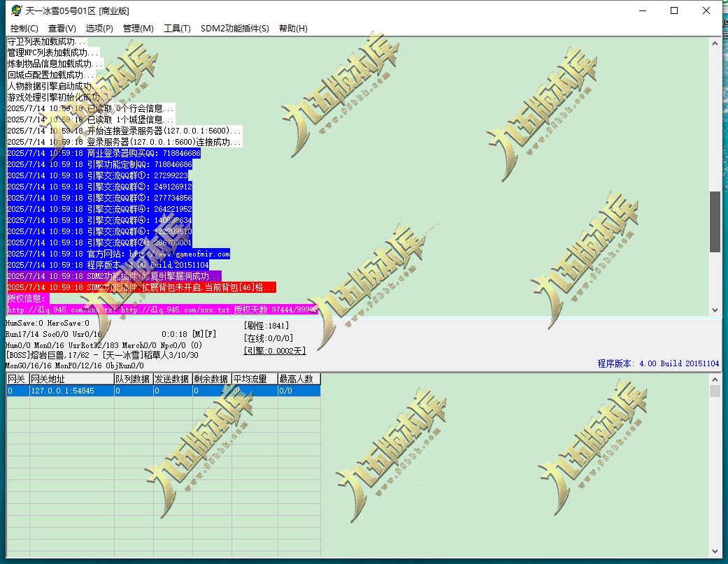Click the 最高人数 column header
The height and width of the screenshot is (564, 728).
299,379
